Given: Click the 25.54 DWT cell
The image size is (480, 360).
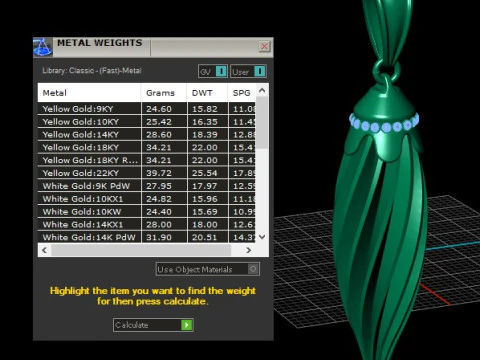Looking at the screenshot, I should (208, 173).
